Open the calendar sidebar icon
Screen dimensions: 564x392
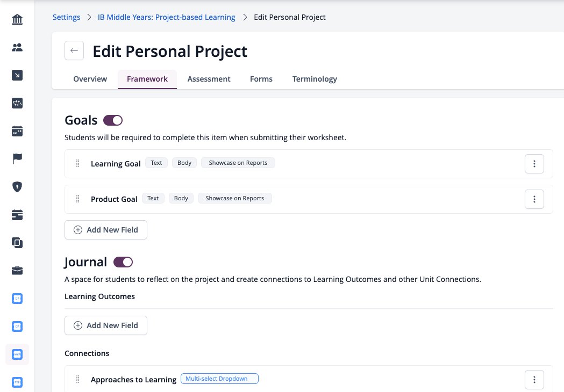point(17,131)
